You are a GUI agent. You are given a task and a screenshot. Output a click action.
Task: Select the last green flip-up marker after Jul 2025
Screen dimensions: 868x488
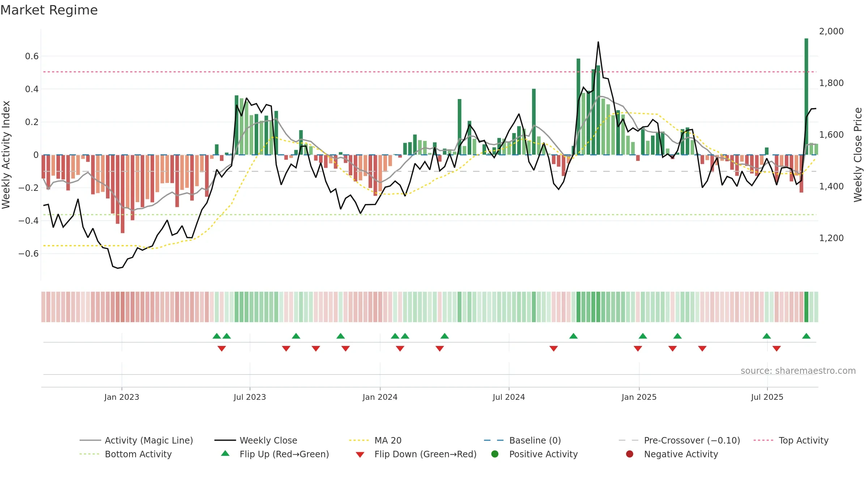pos(806,336)
